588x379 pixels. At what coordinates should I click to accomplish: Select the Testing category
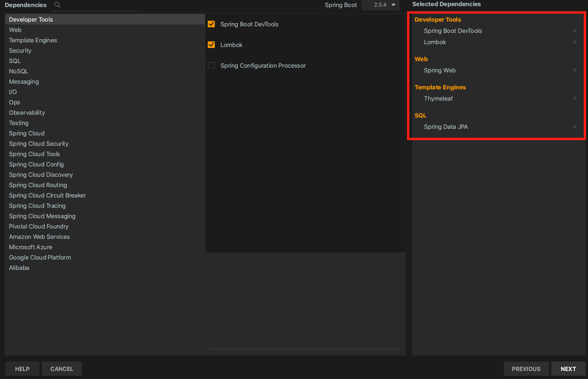105,123
